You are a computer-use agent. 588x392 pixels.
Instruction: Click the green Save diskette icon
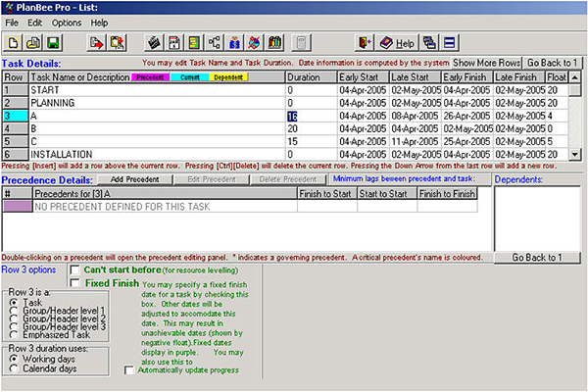pyautogui.click(x=53, y=43)
